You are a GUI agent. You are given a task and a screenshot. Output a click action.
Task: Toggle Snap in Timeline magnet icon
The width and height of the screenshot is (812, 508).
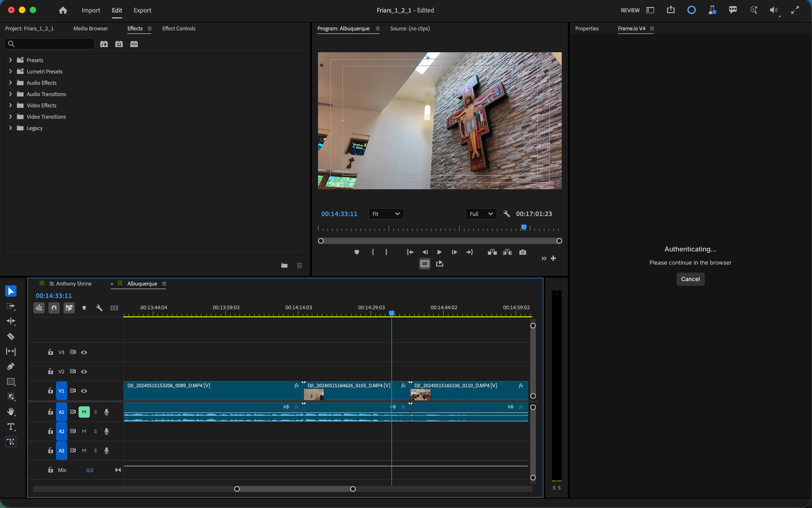54,308
